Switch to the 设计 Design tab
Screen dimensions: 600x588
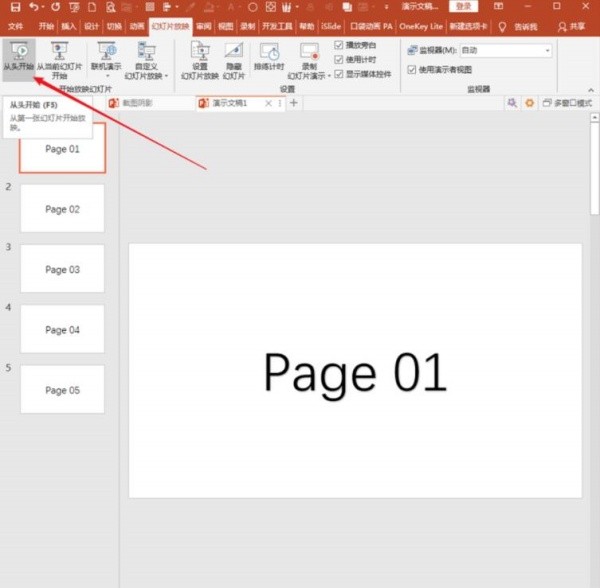pos(91,26)
